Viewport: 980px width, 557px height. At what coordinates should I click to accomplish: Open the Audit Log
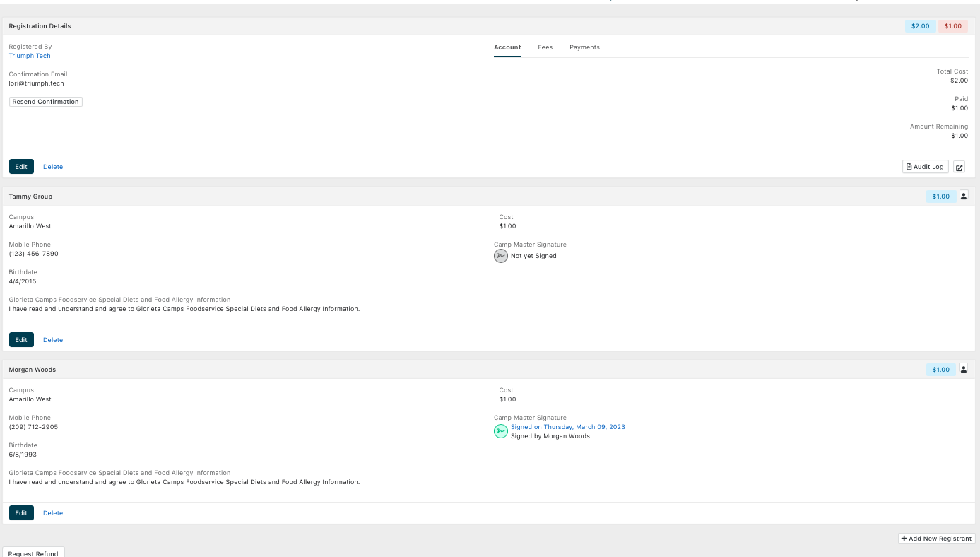tap(926, 167)
